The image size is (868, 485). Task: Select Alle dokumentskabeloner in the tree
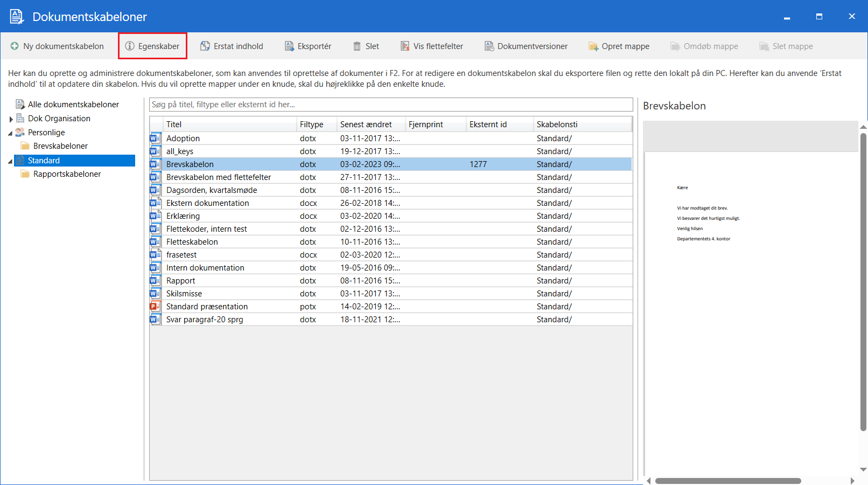tap(73, 105)
